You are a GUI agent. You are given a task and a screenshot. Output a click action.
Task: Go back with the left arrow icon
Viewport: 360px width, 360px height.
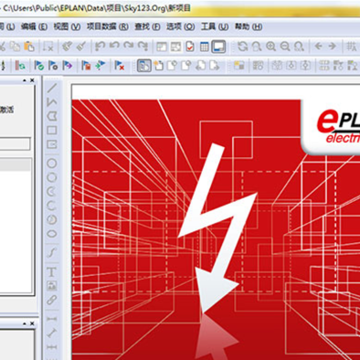coord(318,46)
